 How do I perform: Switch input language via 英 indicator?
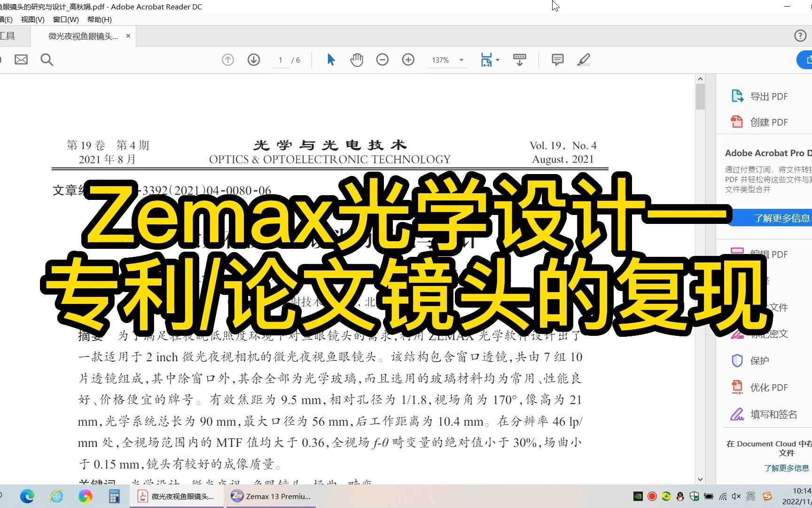click(x=750, y=496)
